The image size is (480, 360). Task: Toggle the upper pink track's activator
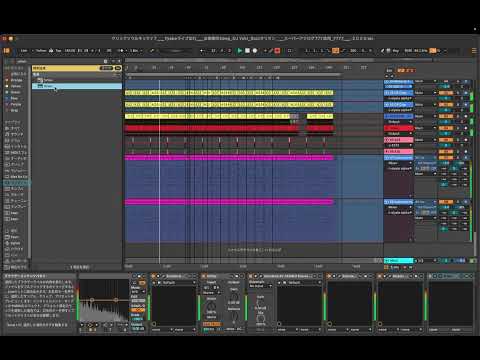tap(446, 140)
